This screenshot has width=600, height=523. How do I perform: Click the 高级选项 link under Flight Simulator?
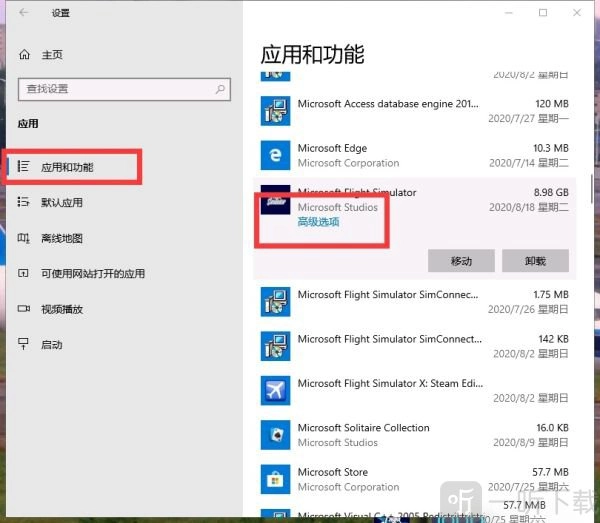(318, 222)
